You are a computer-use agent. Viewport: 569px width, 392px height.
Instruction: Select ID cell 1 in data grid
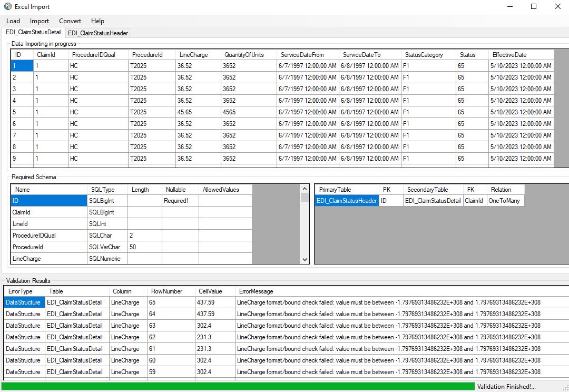click(x=22, y=66)
